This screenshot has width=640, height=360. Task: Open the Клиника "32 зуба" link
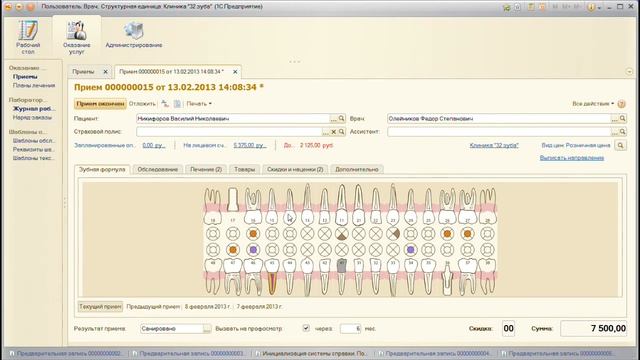tap(494, 145)
